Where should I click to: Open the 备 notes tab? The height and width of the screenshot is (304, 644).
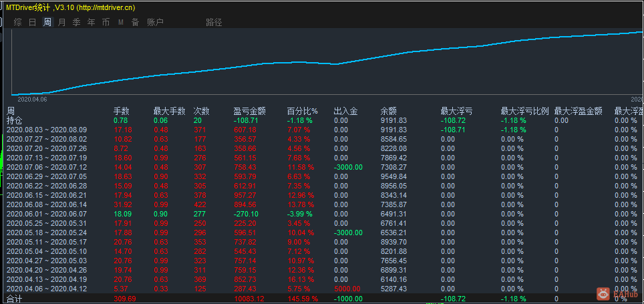[135, 22]
